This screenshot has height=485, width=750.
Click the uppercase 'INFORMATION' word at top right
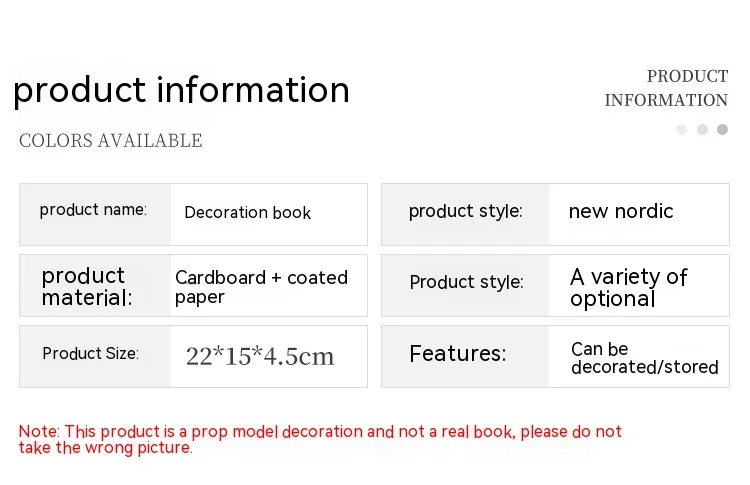666,100
